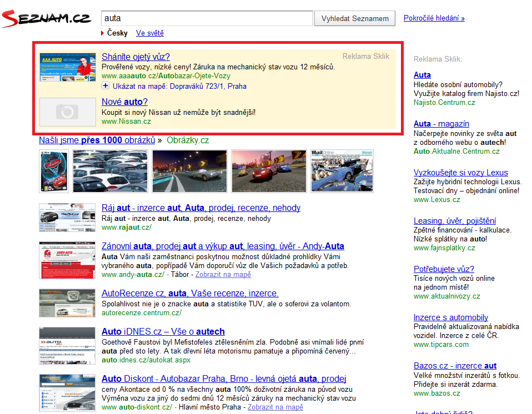Click 'Zobrazit na mapě' for Hlavní město Praha
This screenshot has height=414, width=532.
click(x=275, y=407)
